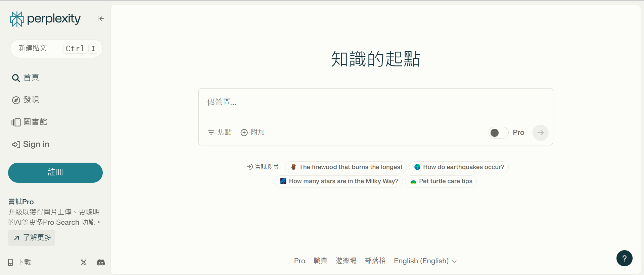
Task: Click the help question mark button
Action: pos(624,258)
